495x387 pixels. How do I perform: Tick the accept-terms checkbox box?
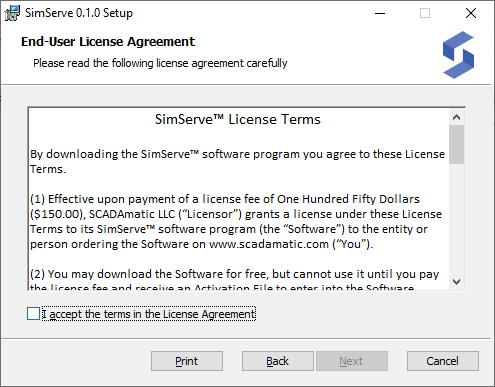pos(33,314)
